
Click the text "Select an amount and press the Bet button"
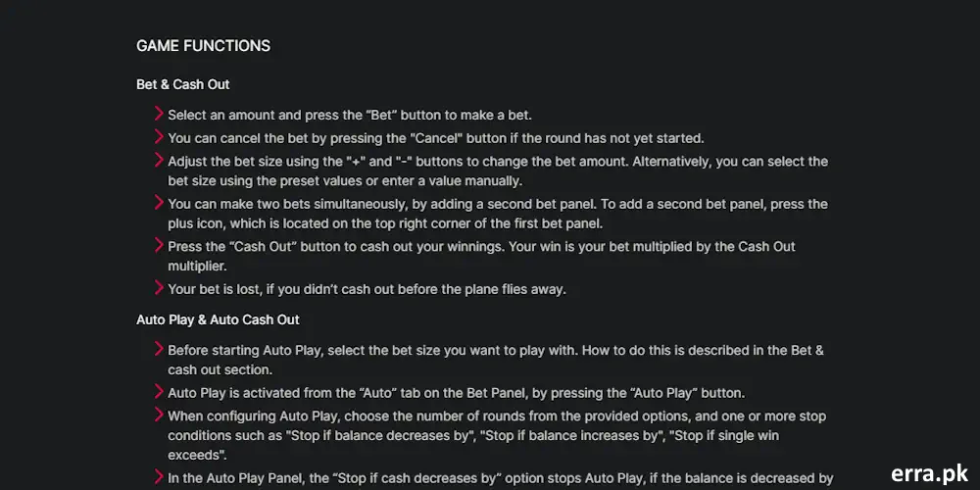(350, 116)
